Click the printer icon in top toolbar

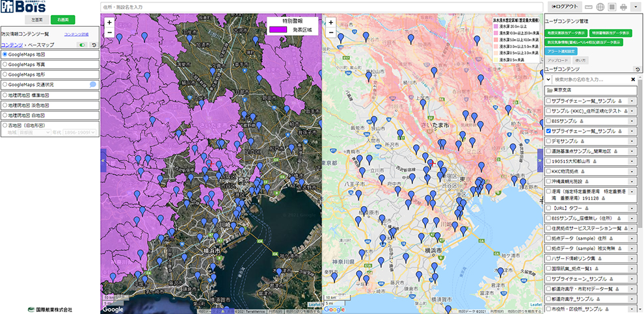(623, 7)
